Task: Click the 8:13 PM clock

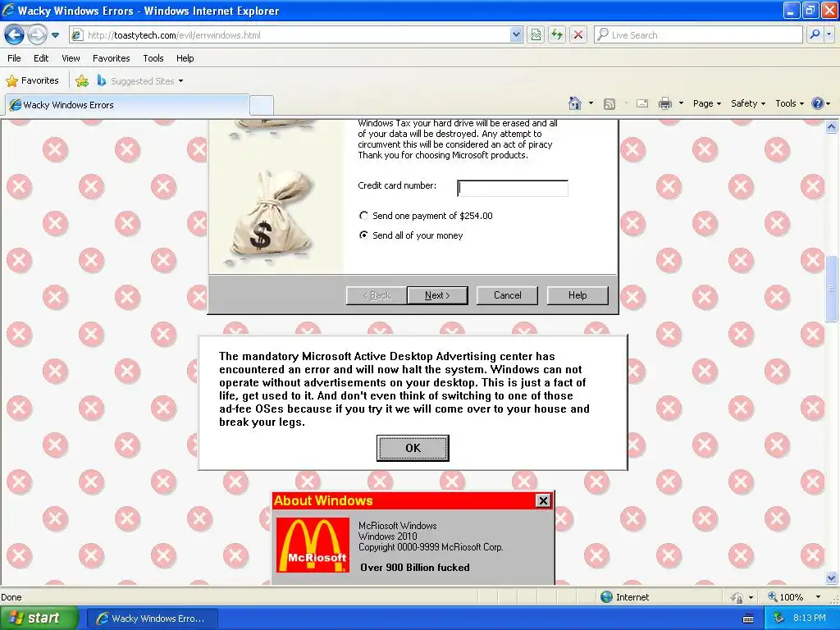Action: (x=810, y=619)
